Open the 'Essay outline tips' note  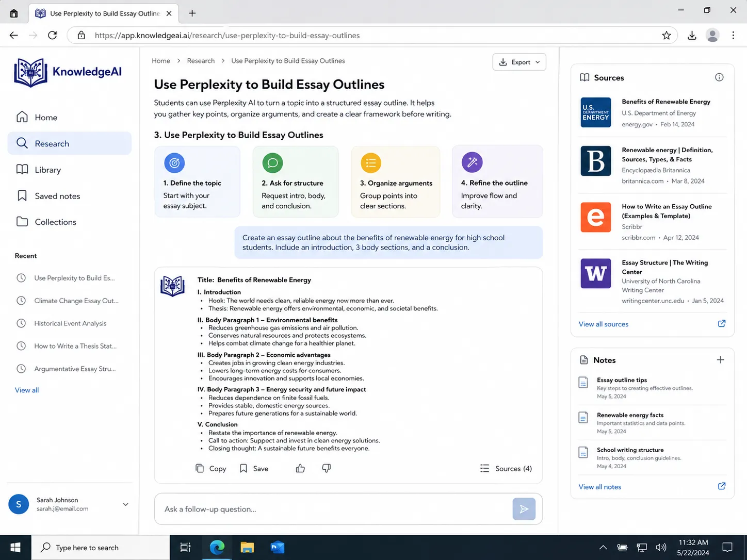coord(652,388)
